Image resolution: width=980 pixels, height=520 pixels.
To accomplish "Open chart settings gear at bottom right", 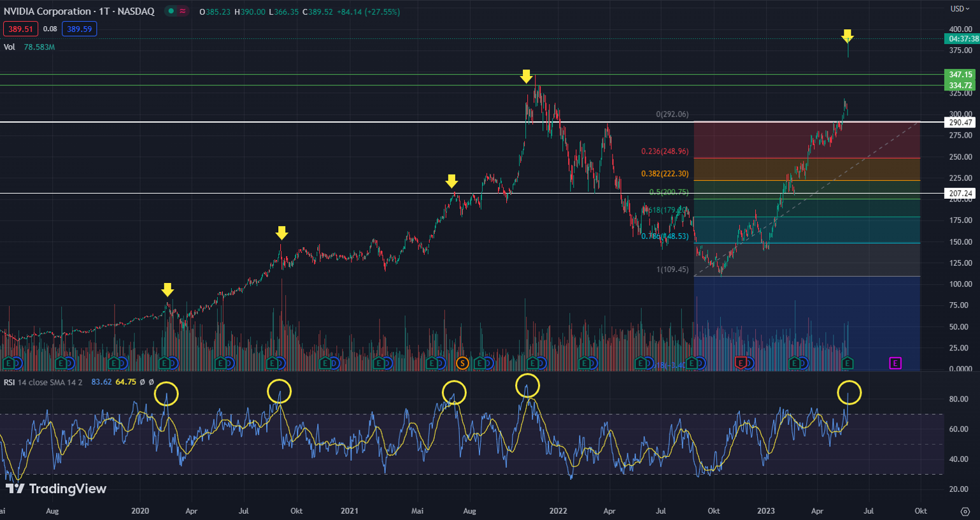I will point(965,511).
